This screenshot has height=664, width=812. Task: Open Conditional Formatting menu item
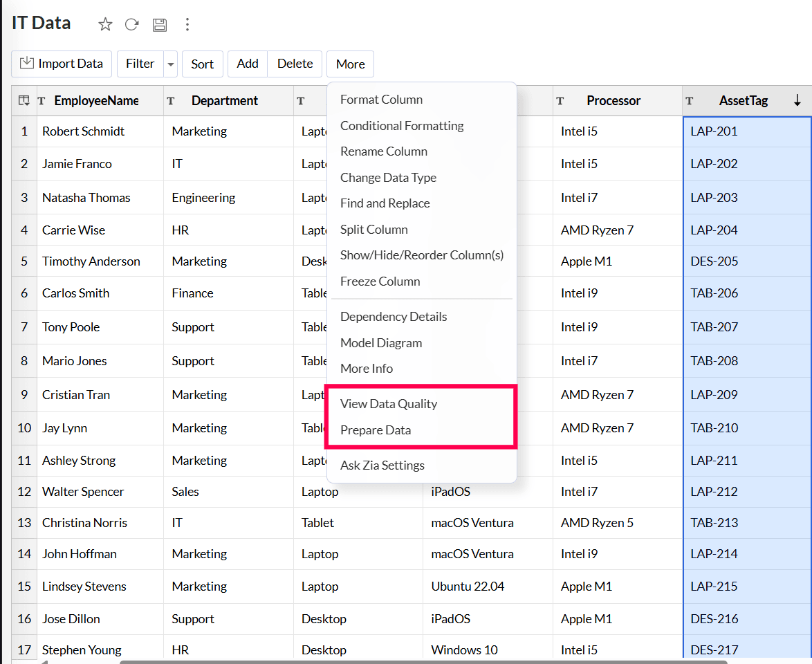pyautogui.click(x=402, y=126)
